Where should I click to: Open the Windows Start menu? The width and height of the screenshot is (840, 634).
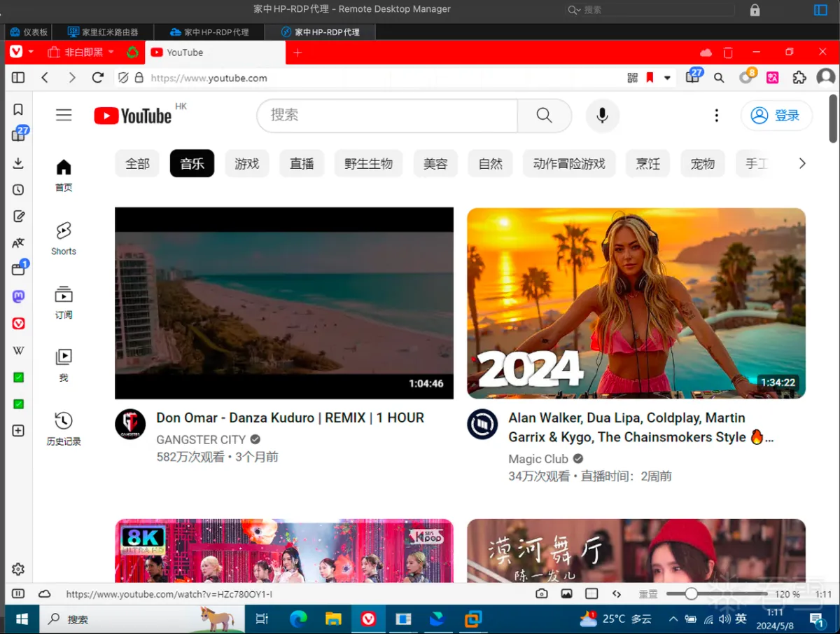coord(22,619)
